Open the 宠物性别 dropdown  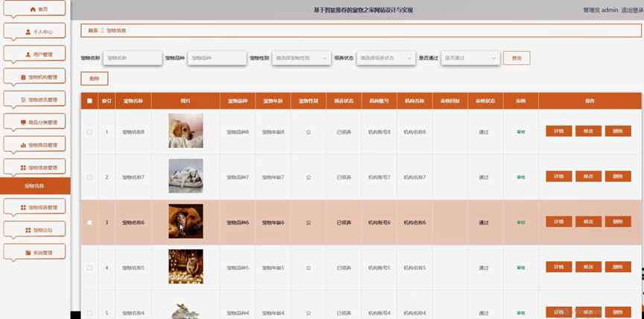(302, 58)
